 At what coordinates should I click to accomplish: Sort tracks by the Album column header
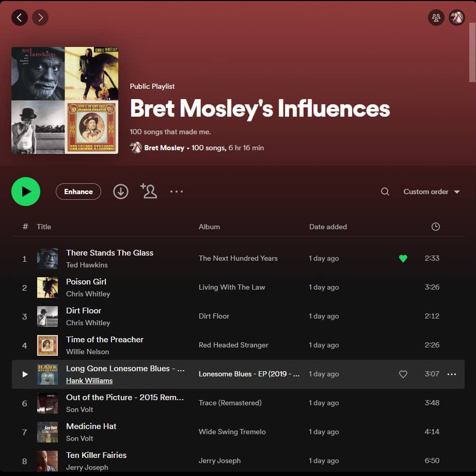(x=209, y=227)
